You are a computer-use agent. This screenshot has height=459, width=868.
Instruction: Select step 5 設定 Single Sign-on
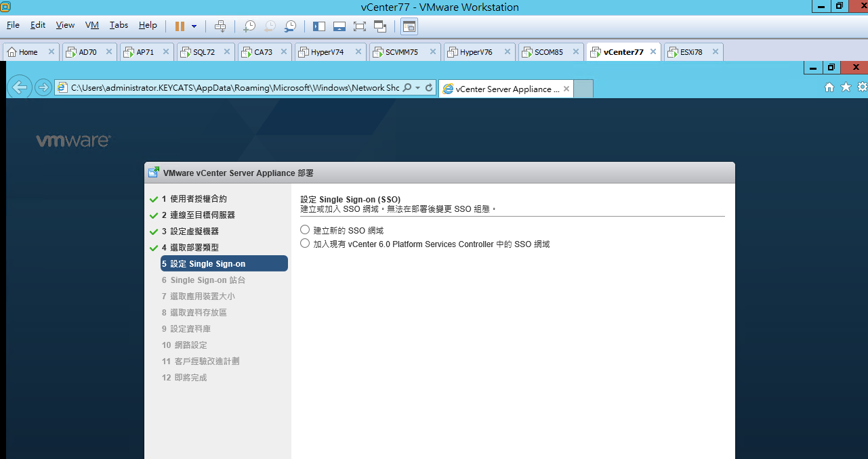[x=224, y=264]
